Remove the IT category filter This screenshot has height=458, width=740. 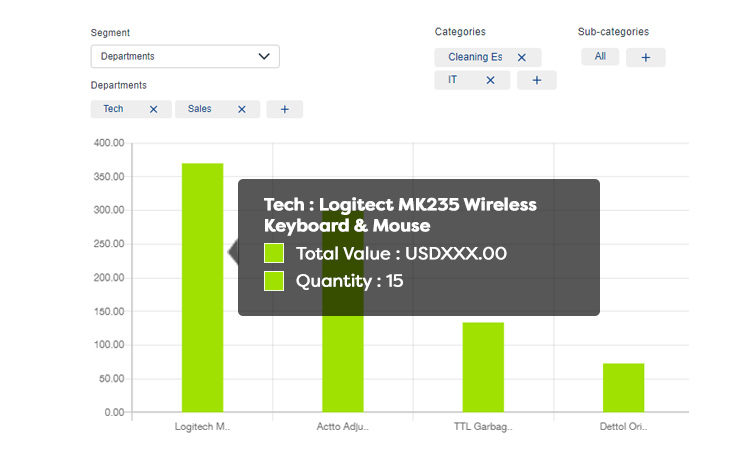(x=490, y=80)
